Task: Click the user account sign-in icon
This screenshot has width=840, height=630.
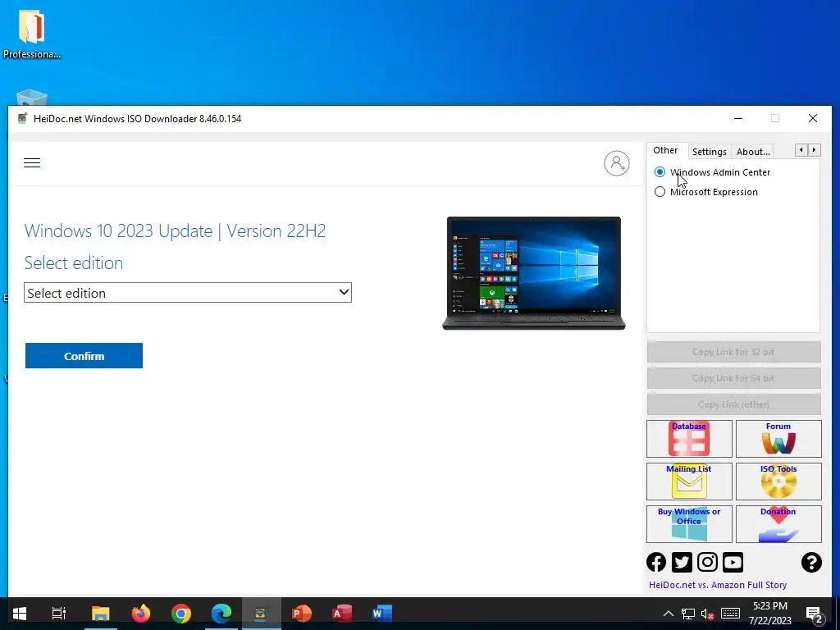Action: tap(617, 163)
